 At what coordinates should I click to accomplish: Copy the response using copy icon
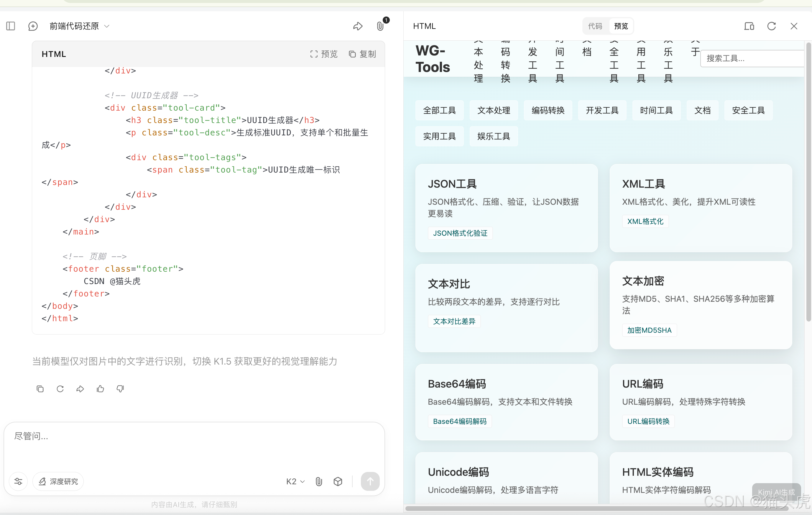pyautogui.click(x=40, y=389)
